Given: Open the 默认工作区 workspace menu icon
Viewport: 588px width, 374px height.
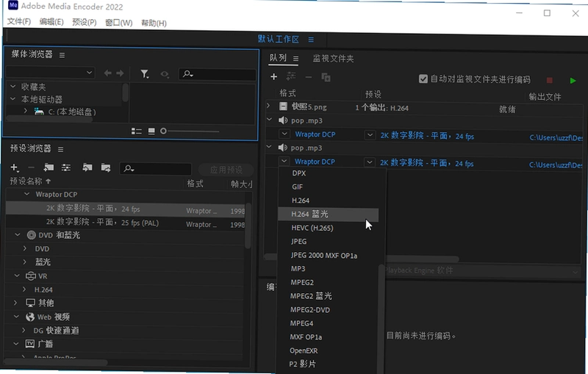Looking at the screenshot, I should (x=311, y=40).
